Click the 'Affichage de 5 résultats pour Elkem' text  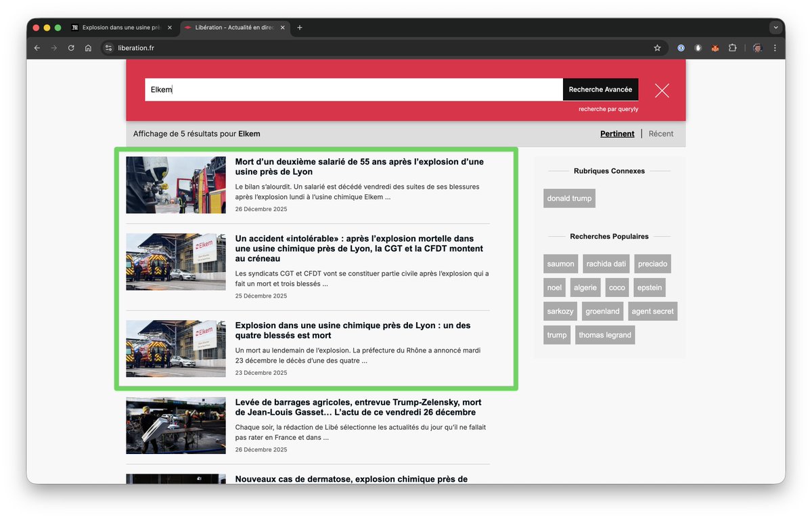[197, 134]
